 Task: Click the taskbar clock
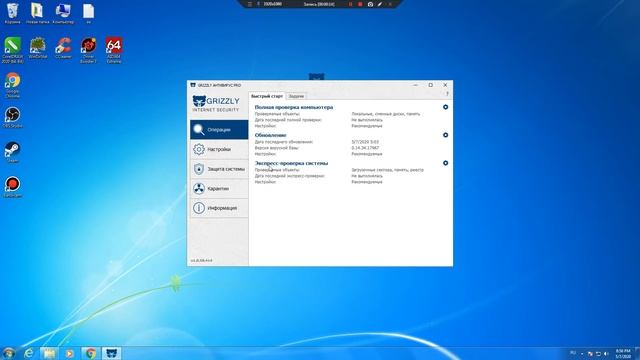pos(623,353)
